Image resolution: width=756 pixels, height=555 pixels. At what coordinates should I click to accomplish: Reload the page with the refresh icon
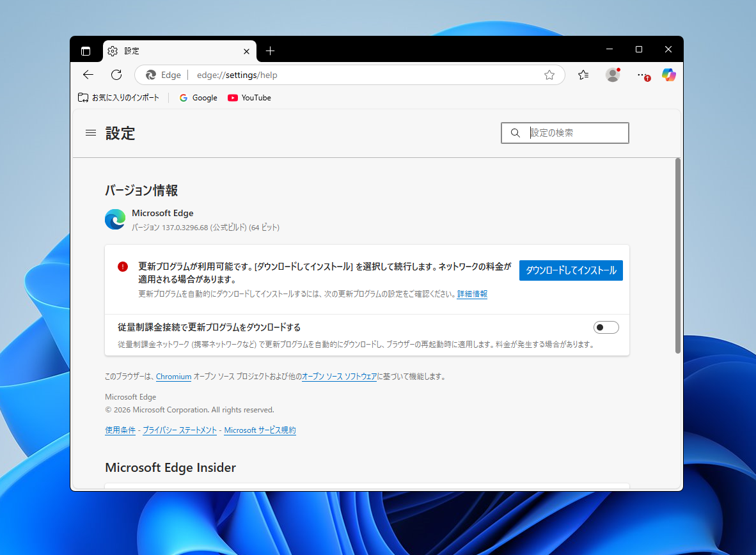point(116,75)
